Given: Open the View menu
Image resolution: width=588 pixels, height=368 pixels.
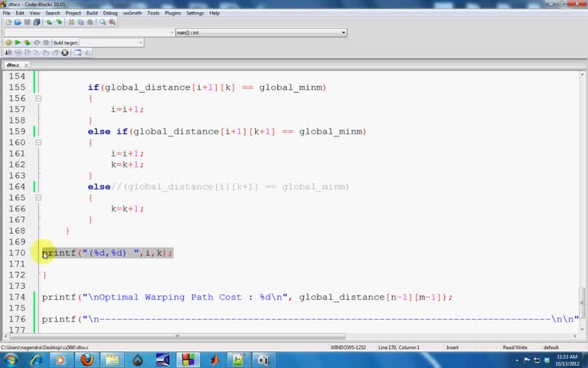Looking at the screenshot, I should point(34,13).
